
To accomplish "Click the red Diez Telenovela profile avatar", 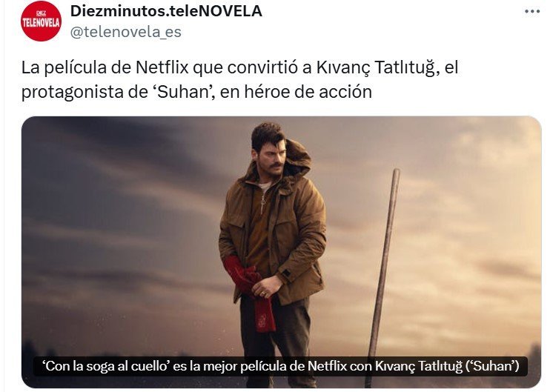I will (x=42, y=21).
